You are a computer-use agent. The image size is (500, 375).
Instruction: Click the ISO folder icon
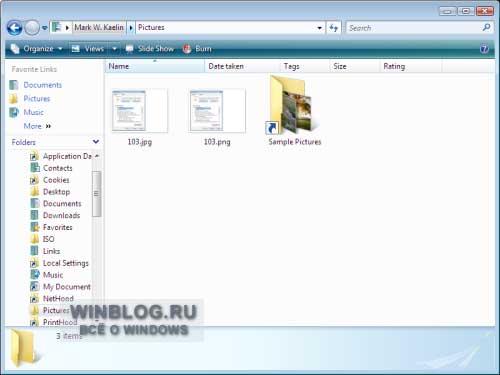tap(35, 239)
